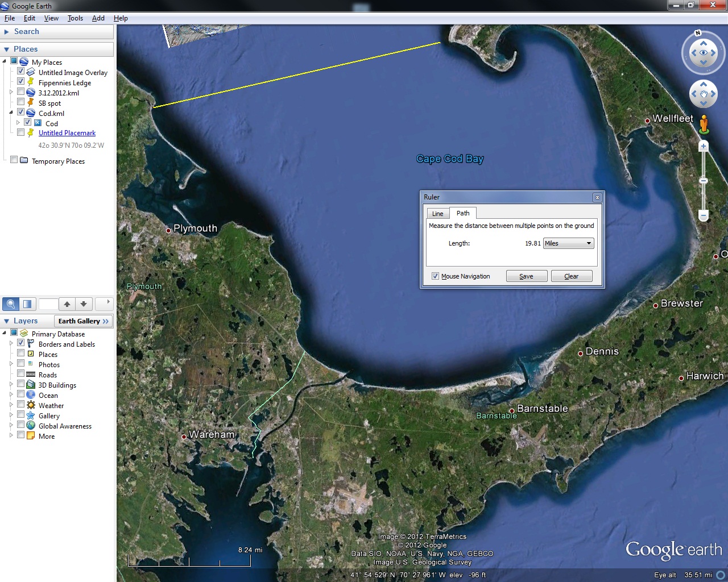Viewport: 728px width, 582px height.
Task: Click inside the Places search input box
Action: click(48, 304)
